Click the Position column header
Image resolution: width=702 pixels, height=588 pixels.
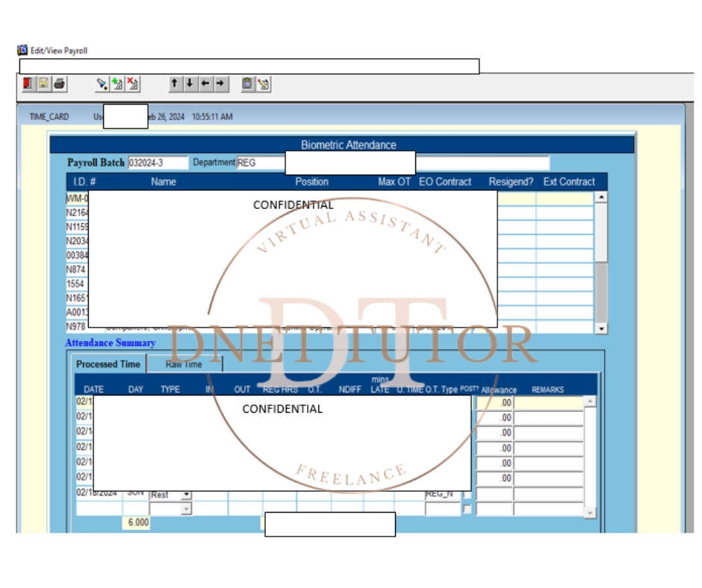[311, 181]
